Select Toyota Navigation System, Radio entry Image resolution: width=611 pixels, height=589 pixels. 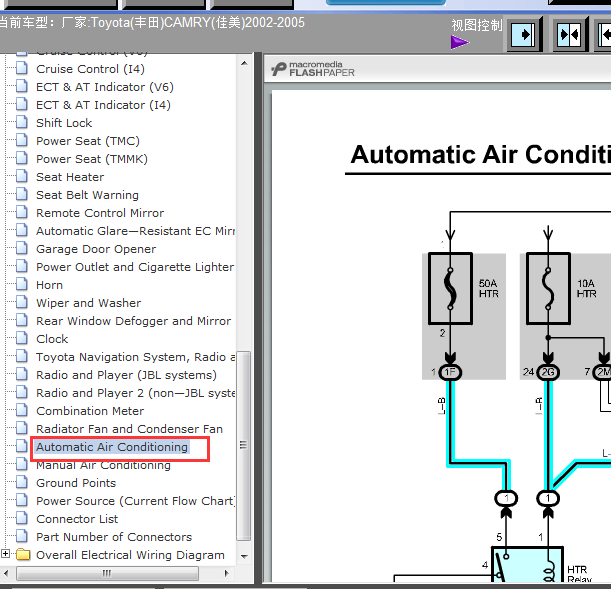click(136, 357)
